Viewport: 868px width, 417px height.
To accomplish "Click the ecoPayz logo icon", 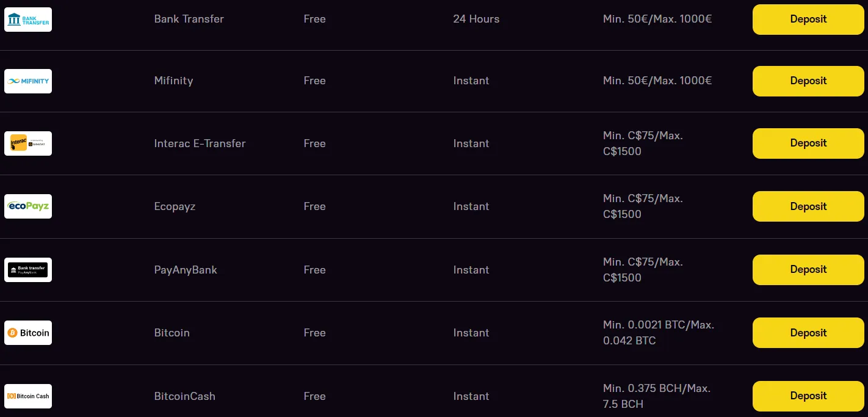I will pos(28,206).
